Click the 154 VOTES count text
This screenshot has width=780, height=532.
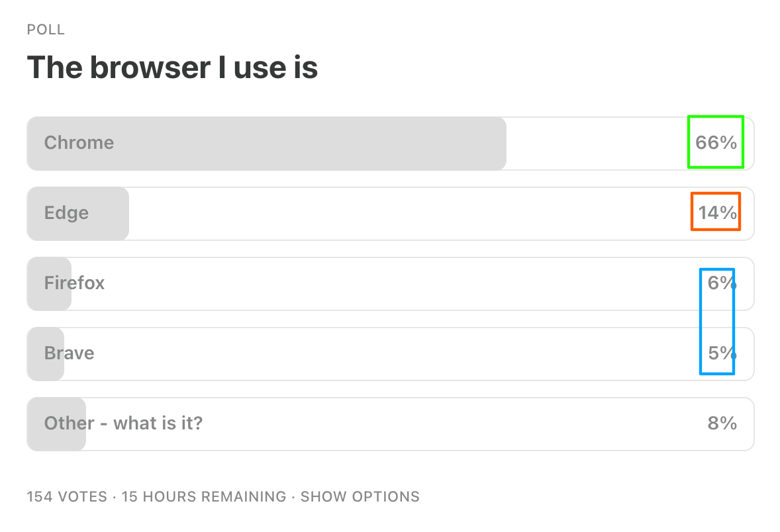point(67,496)
